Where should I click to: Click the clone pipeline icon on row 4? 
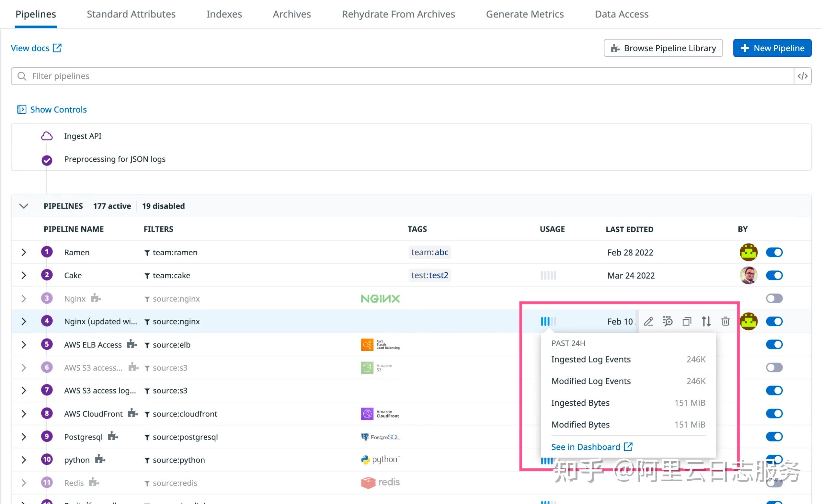tap(687, 321)
